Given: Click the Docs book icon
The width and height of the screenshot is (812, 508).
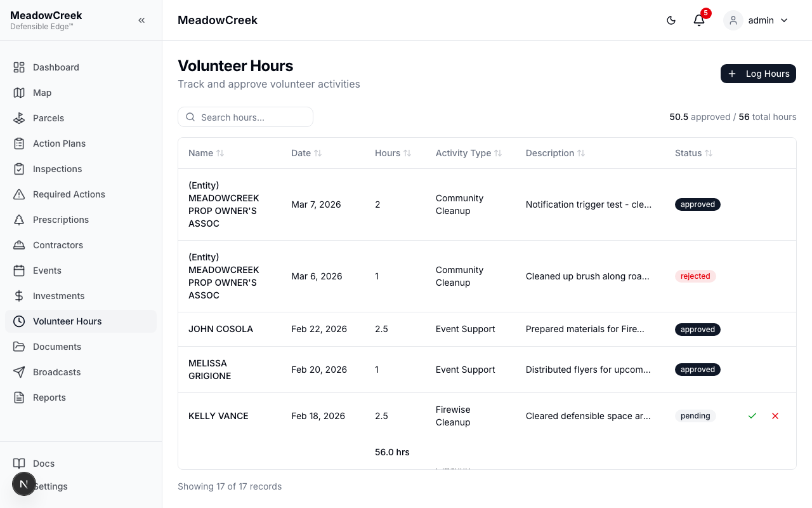Looking at the screenshot, I should click(x=19, y=464).
